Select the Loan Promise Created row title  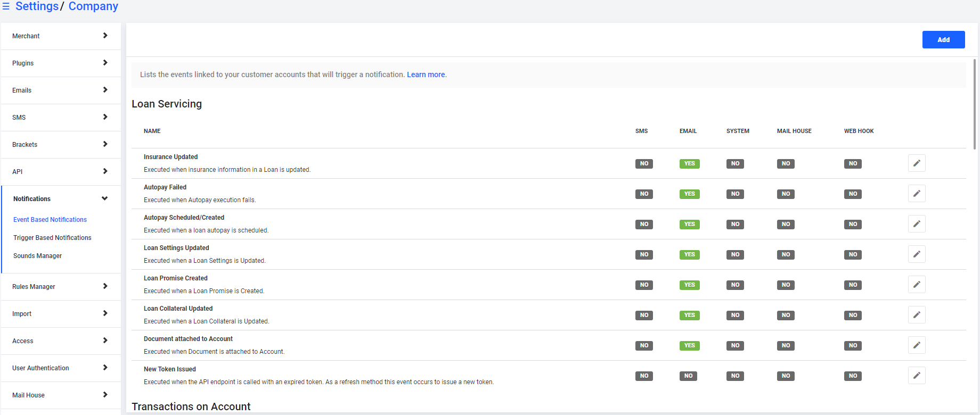tap(176, 278)
